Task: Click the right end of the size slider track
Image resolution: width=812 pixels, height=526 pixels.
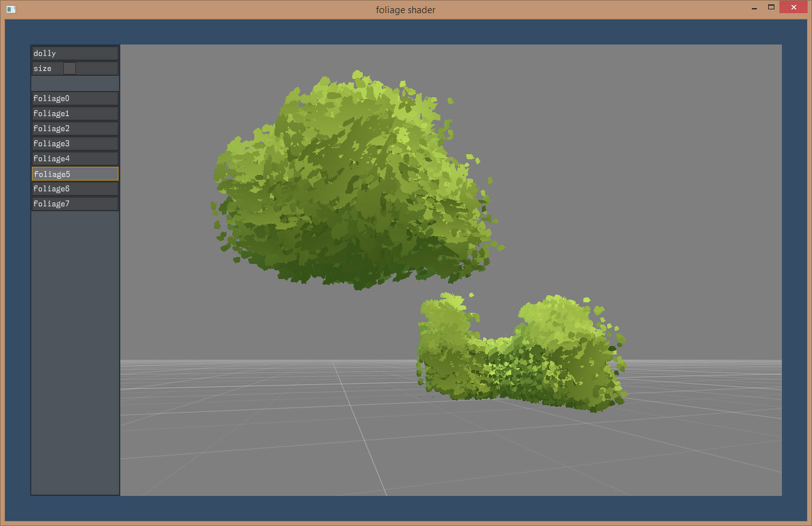Action: click(114, 68)
